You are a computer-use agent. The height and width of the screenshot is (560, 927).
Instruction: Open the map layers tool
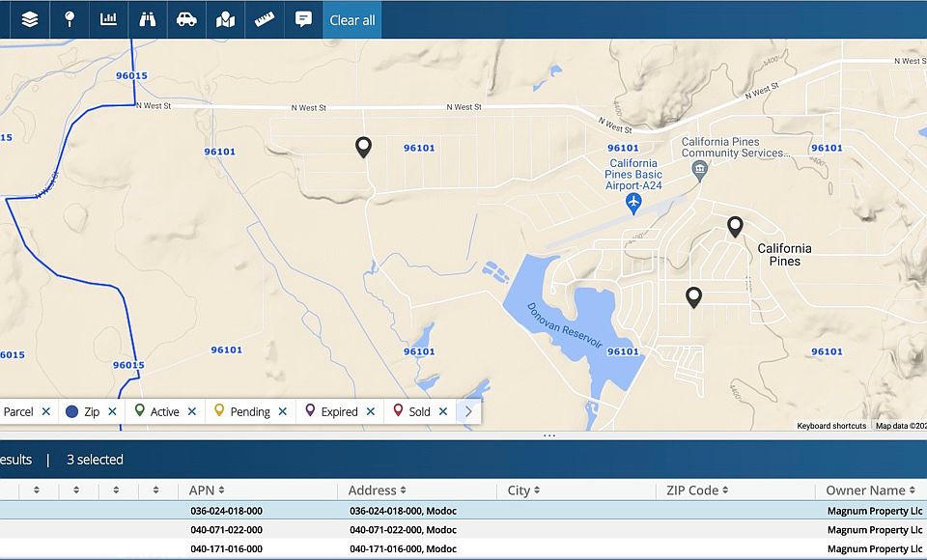[30, 19]
